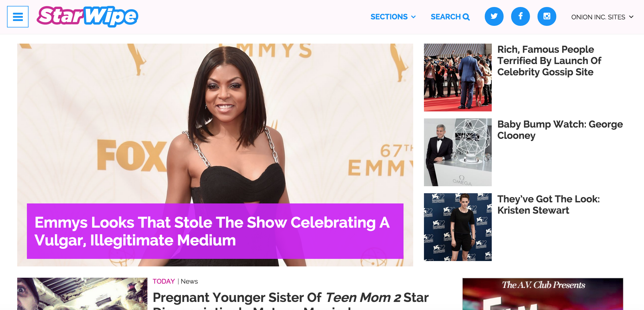Click the StarWipe logo
This screenshot has width=644, height=310.
click(x=87, y=17)
